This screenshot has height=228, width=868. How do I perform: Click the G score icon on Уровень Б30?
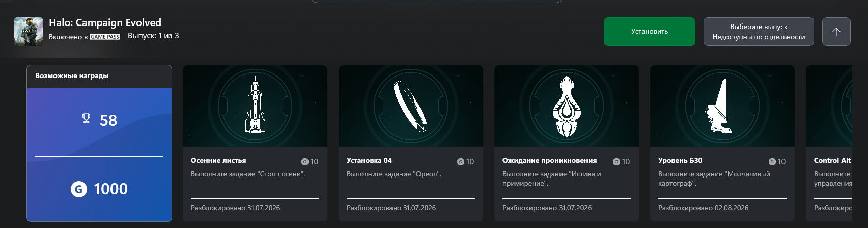coord(772,162)
